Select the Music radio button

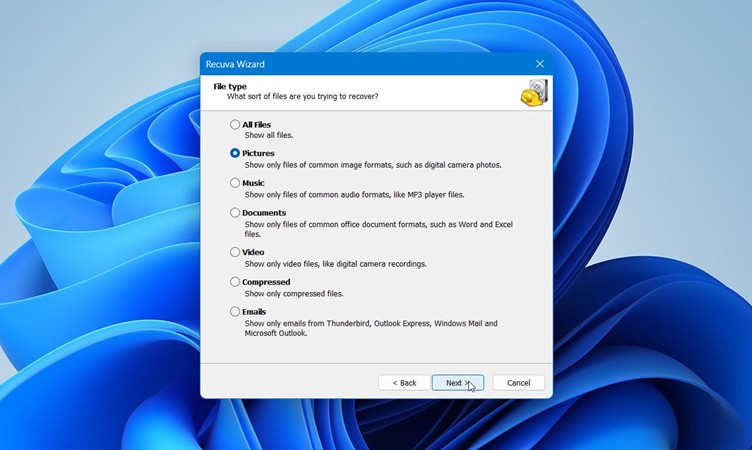click(235, 183)
